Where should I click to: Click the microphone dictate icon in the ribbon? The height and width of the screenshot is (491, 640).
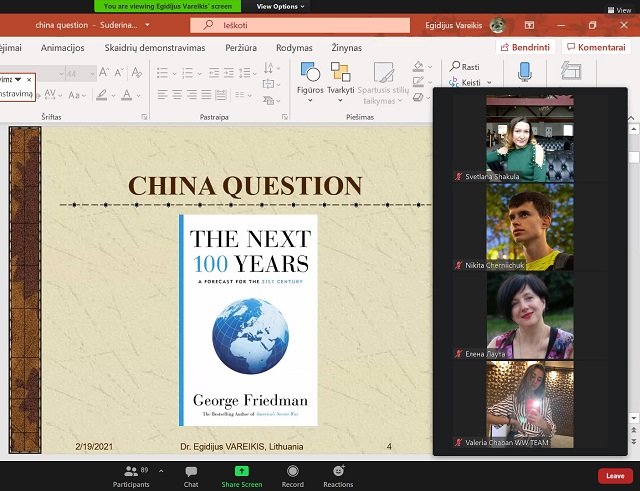point(524,73)
